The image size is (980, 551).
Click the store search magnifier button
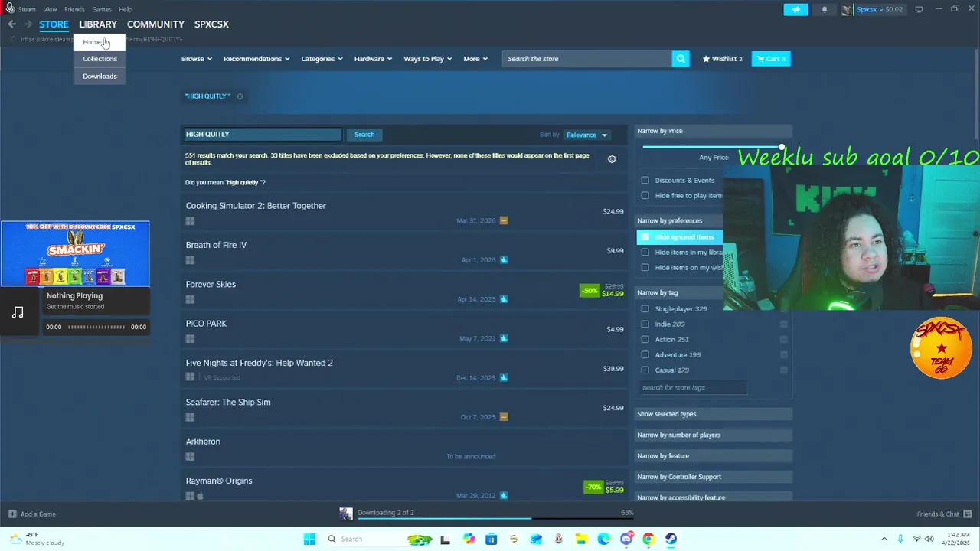pos(681,59)
